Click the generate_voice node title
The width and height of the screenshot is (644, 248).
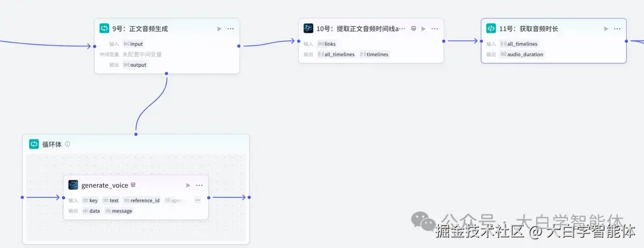coord(105,185)
